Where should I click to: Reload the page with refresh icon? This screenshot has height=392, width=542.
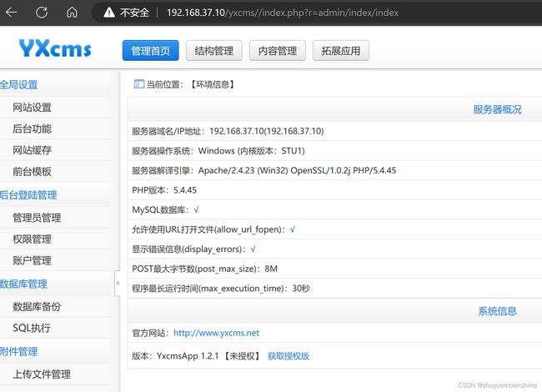pos(42,13)
